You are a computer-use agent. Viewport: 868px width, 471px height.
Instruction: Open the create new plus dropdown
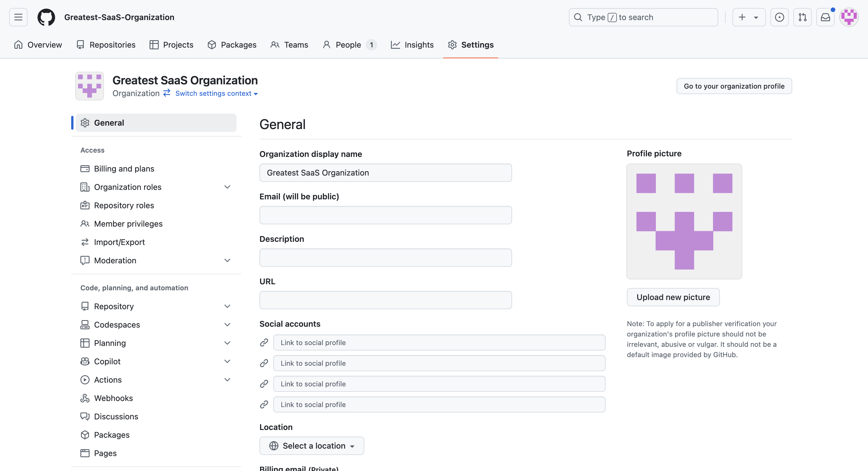[x=748, y=17]
